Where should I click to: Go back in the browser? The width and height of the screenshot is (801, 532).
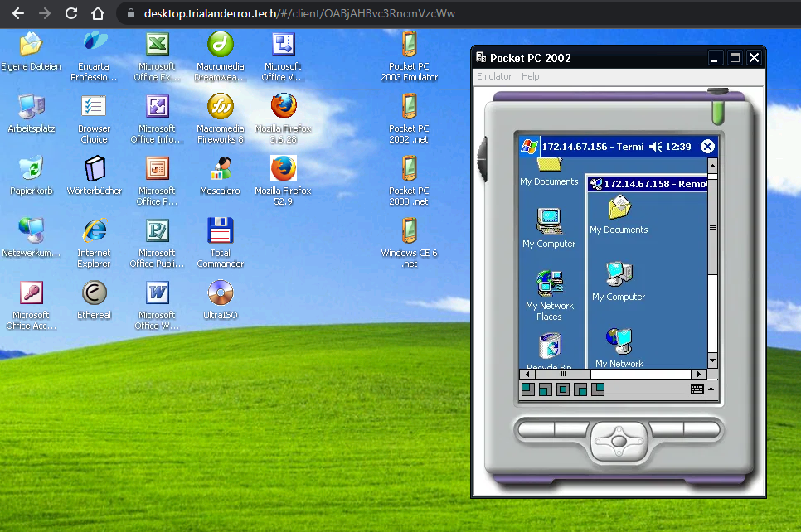tap(18, 13)
